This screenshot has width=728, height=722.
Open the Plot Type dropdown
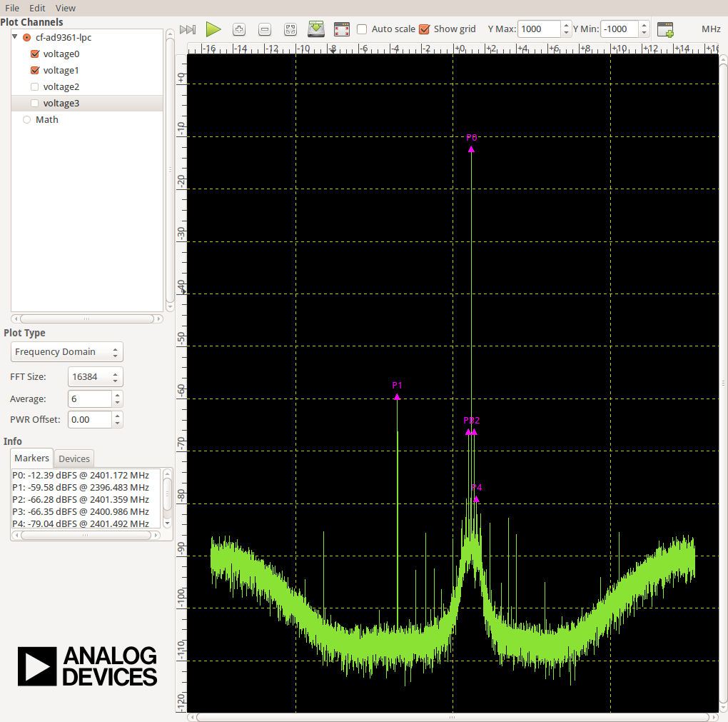(x=67, y=351)
